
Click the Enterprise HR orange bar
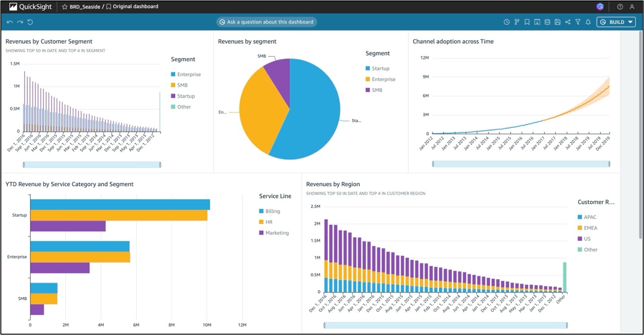pos(80,257)
